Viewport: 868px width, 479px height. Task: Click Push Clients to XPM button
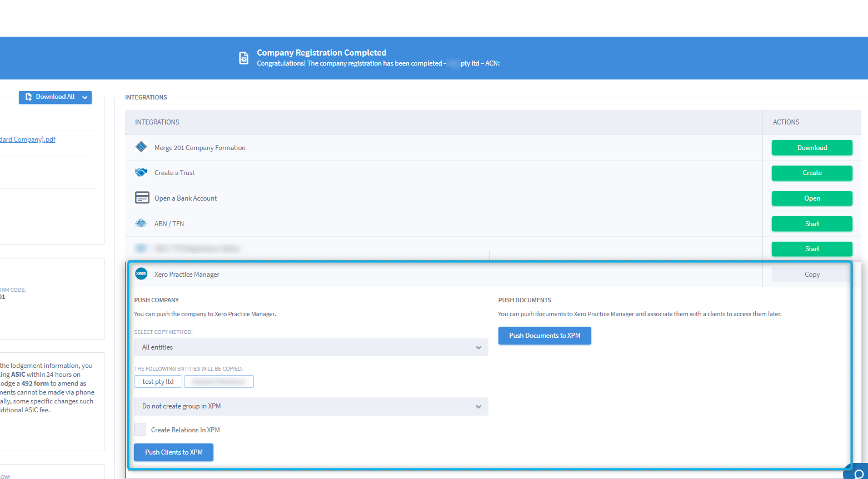click(x=173, y=452)
